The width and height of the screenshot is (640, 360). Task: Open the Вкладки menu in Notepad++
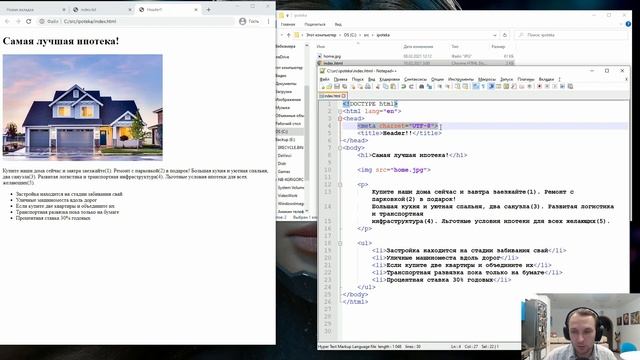[546, 79]
